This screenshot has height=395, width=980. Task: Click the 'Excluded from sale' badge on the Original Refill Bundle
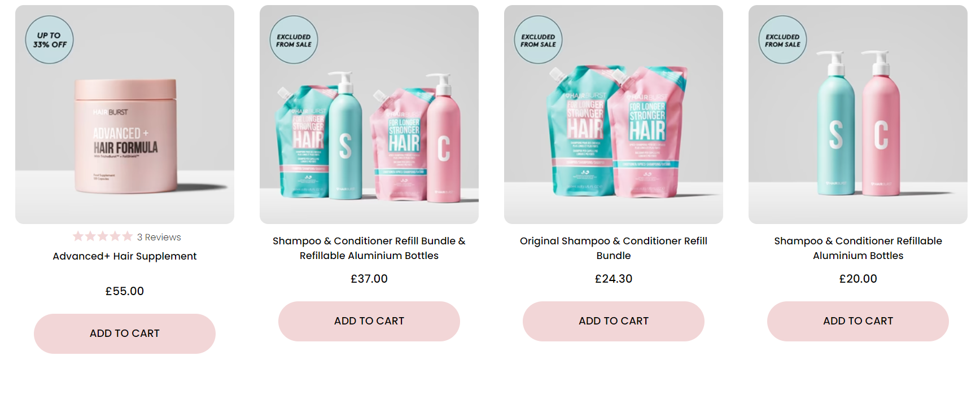click(x=539, y=39)
